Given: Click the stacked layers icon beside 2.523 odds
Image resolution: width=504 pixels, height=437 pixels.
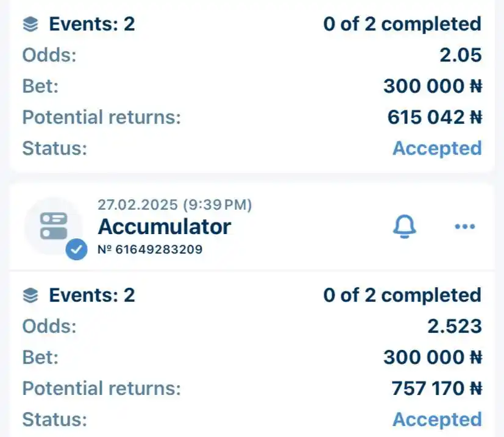Looking at the screenshot, I should (x=30, y=296).
